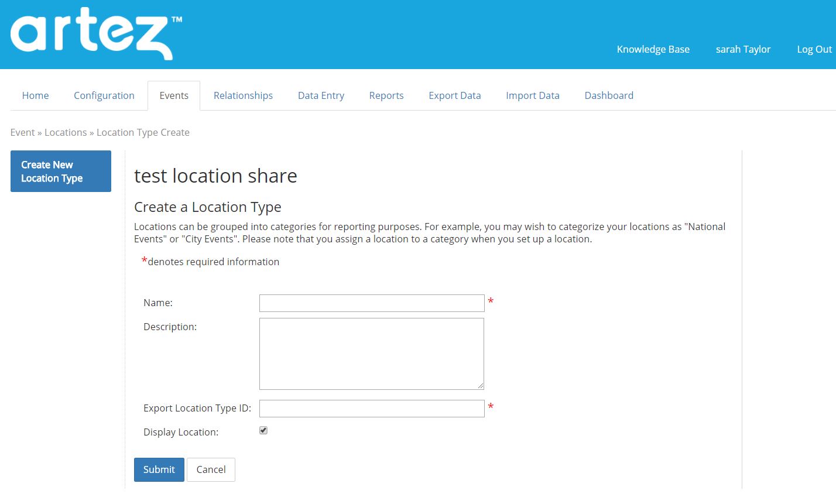Click Create New Location Type button
836x504 pixels.
click(x=61, y=172)
